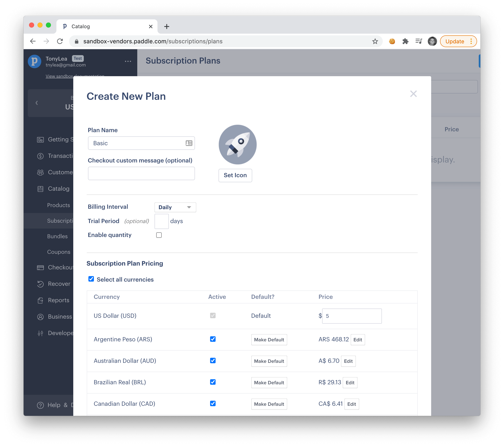Viewport: 504px width, 447px height.
Task: Open the Billing Interval dropdown
Action: coord(175,207)
